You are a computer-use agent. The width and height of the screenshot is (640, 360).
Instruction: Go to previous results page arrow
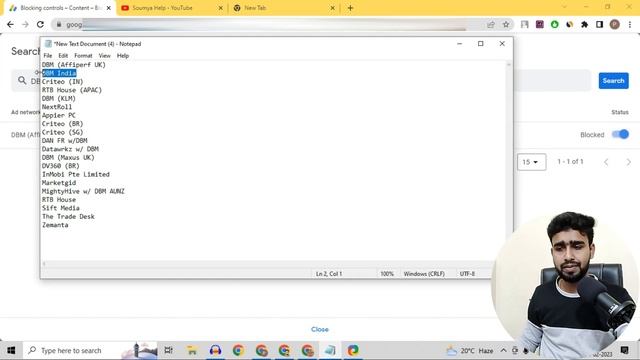[606, 162]
